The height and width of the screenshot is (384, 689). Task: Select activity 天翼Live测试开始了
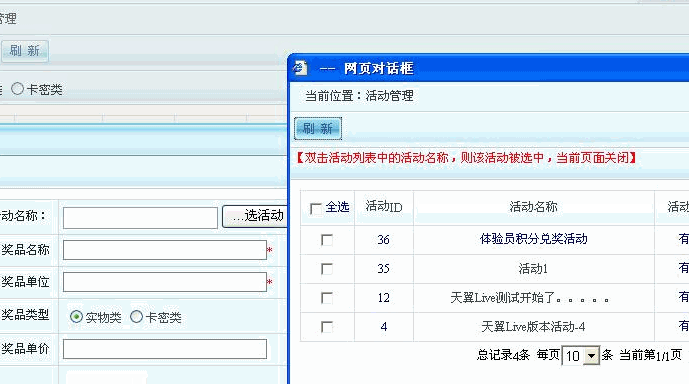pos(529,298)
